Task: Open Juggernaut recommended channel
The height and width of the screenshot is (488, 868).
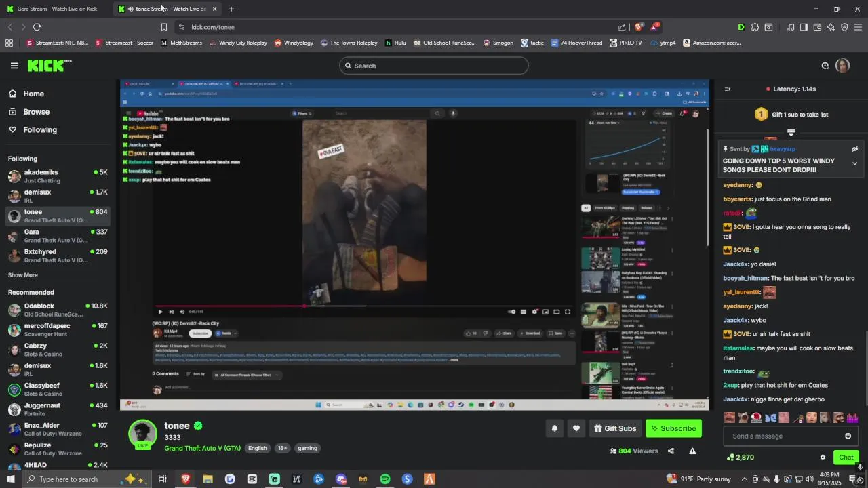Action: pos(58,409)
